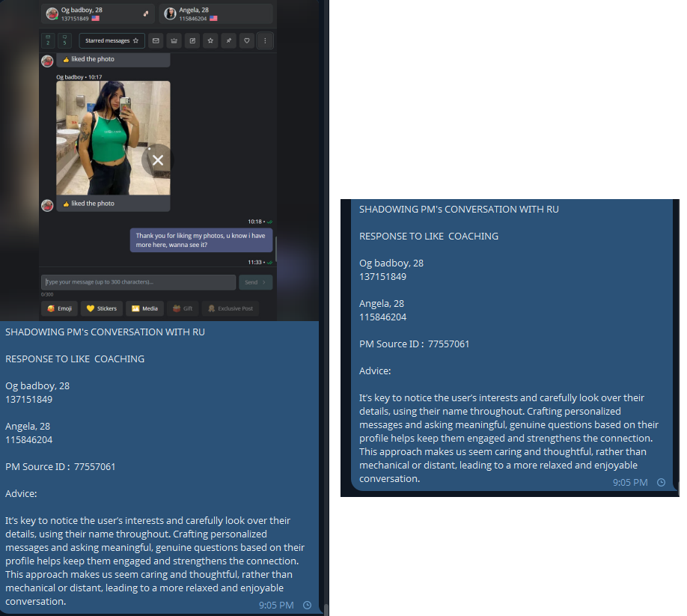The image size is (687, 616).
Task: Open Starred messages filter
Action: click(x=112, y=40)
